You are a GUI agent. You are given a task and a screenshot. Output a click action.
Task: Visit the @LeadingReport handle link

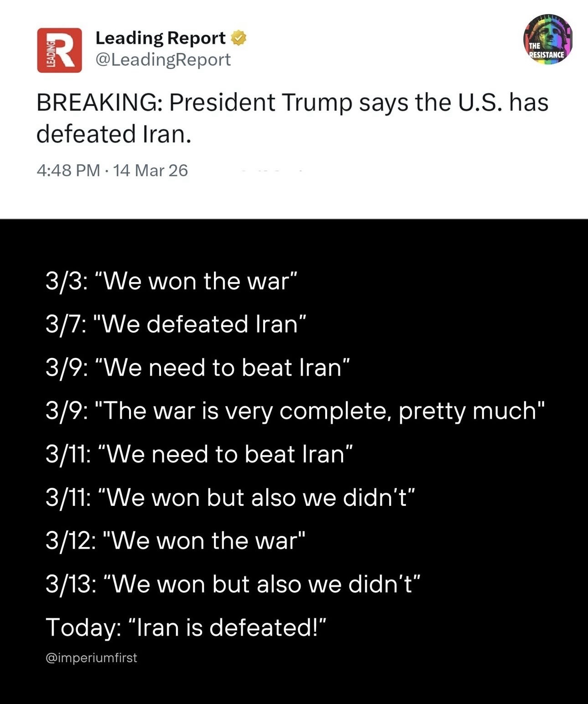(x=163, y=60)
